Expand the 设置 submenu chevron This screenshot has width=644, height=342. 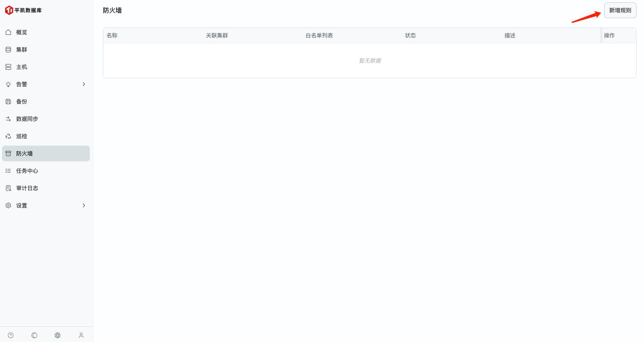84,205
